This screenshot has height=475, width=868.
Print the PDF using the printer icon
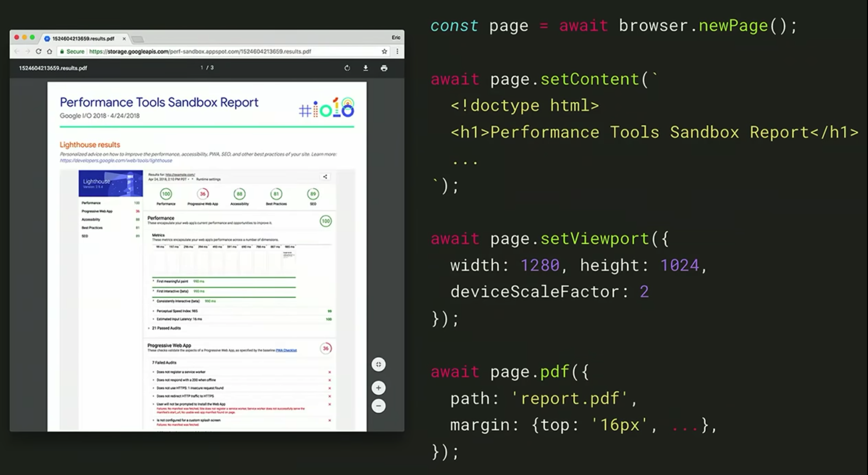click(384, 68)
